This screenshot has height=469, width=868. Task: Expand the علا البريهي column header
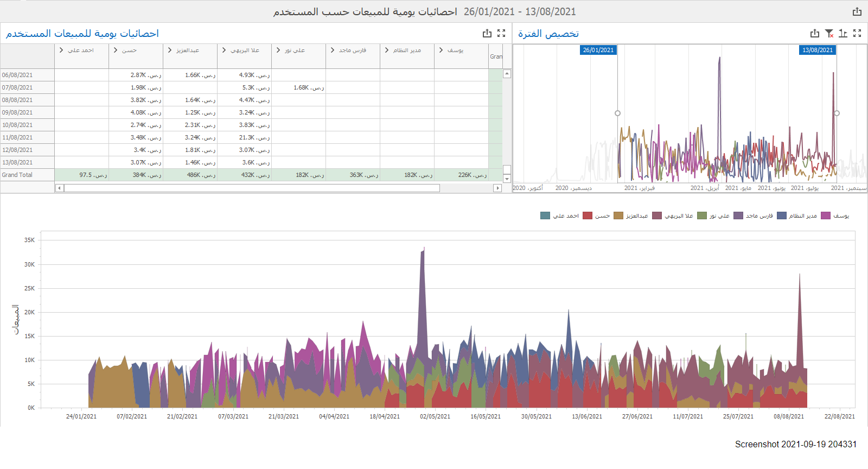click(224, 50)
